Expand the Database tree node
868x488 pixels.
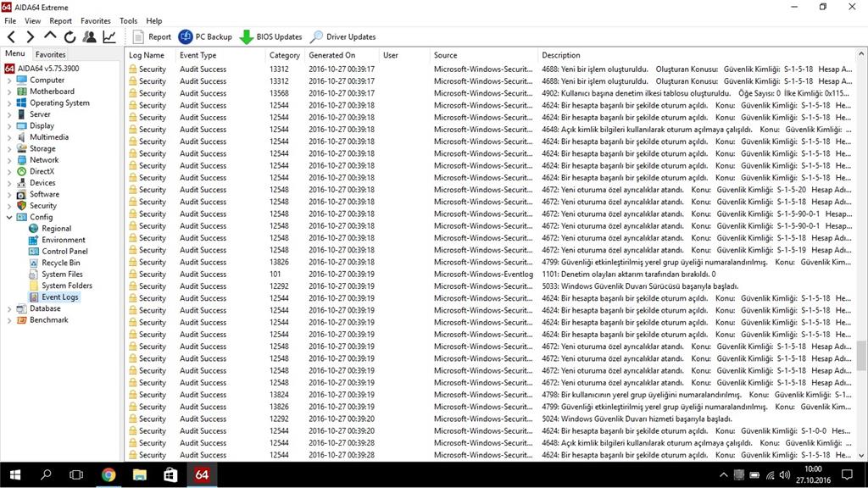8,308
